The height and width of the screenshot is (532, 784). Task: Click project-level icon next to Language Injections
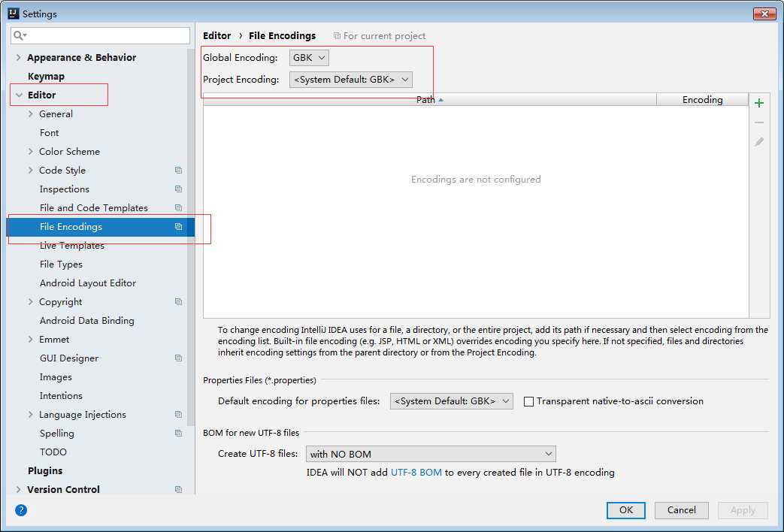(x=178, y=415)
